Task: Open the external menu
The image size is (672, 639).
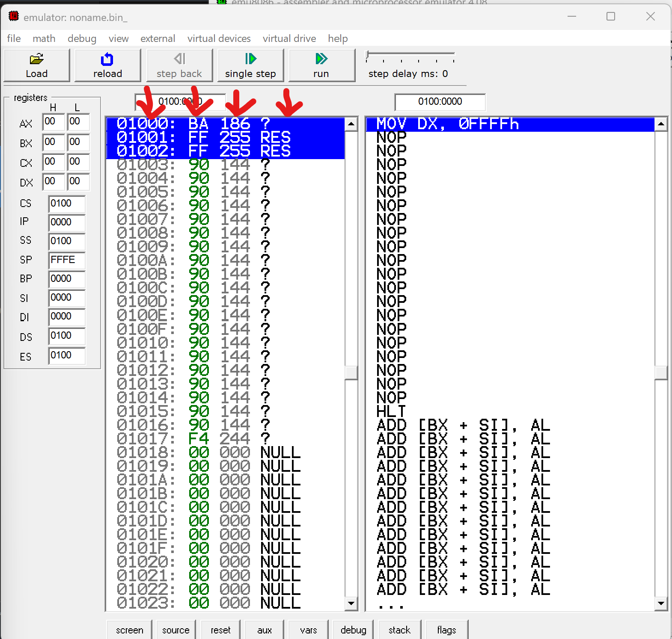Action: 158,38
